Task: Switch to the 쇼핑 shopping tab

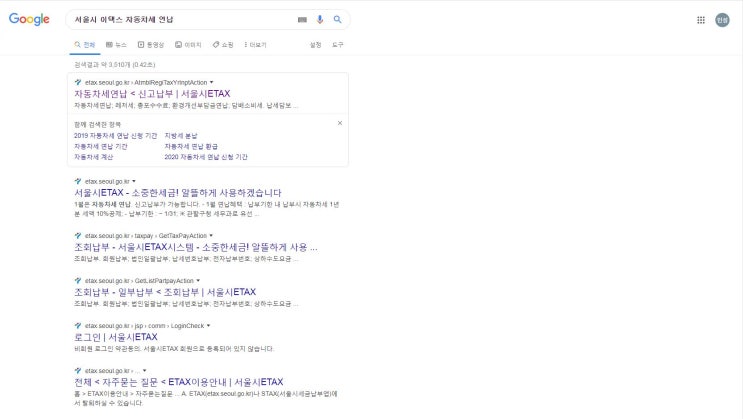Action: [223, 45]
